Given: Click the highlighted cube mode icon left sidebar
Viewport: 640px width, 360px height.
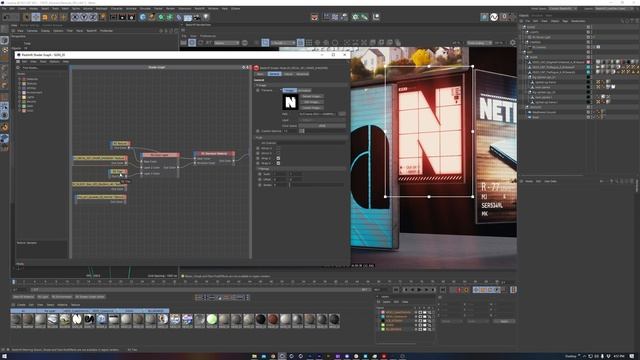Looking at the screenshot, I should pyautogui.click(x=4, y=40).
